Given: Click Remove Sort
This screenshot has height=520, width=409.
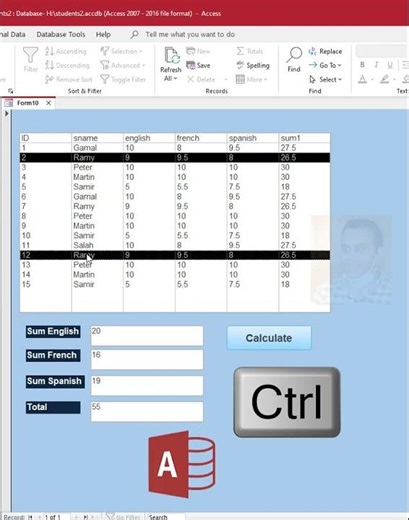Looking at the screenshot, I should 69,79.
